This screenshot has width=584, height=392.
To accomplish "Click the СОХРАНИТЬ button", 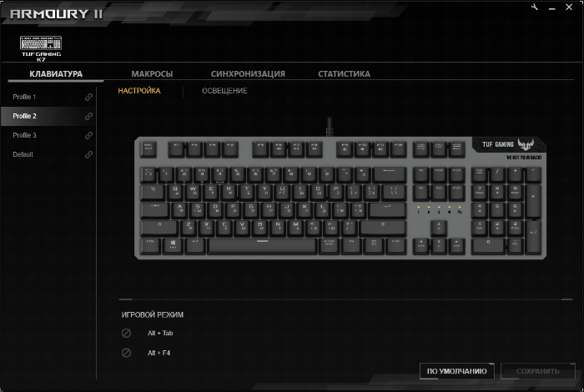I will click(538, 371).
